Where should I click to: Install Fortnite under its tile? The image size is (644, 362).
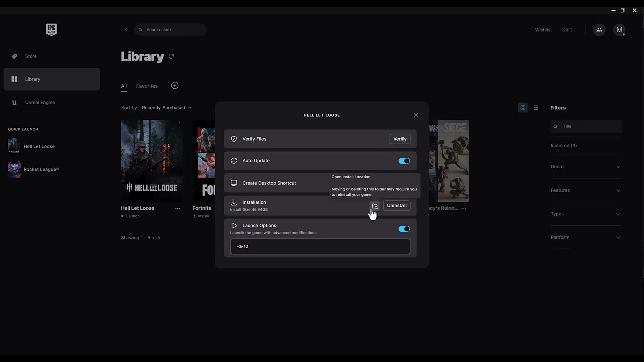(201, 216)
